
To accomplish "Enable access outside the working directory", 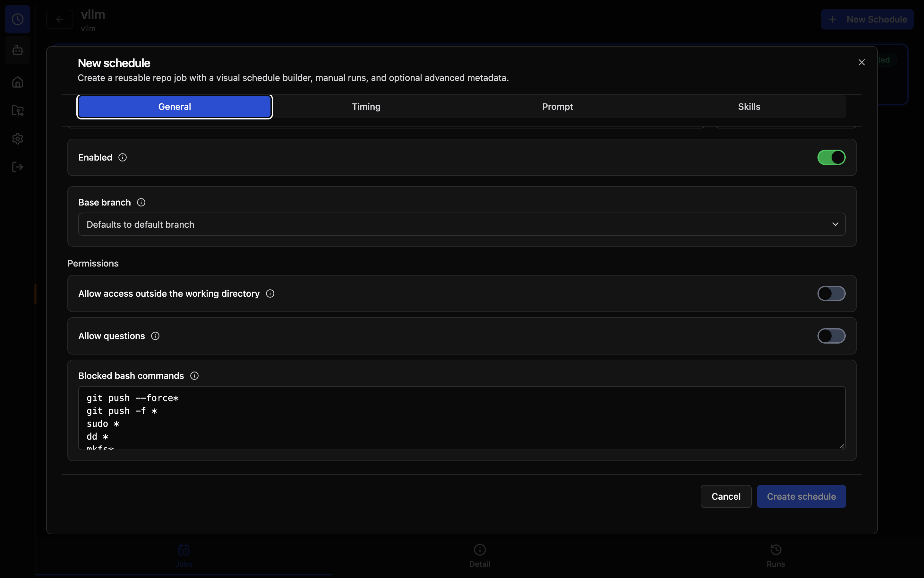I will coord(831,293).
